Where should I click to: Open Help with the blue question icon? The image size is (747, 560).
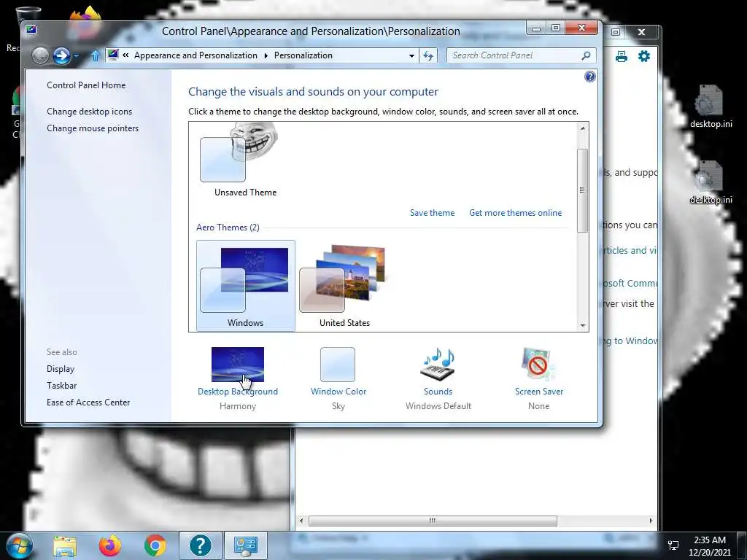click(589, 76)
